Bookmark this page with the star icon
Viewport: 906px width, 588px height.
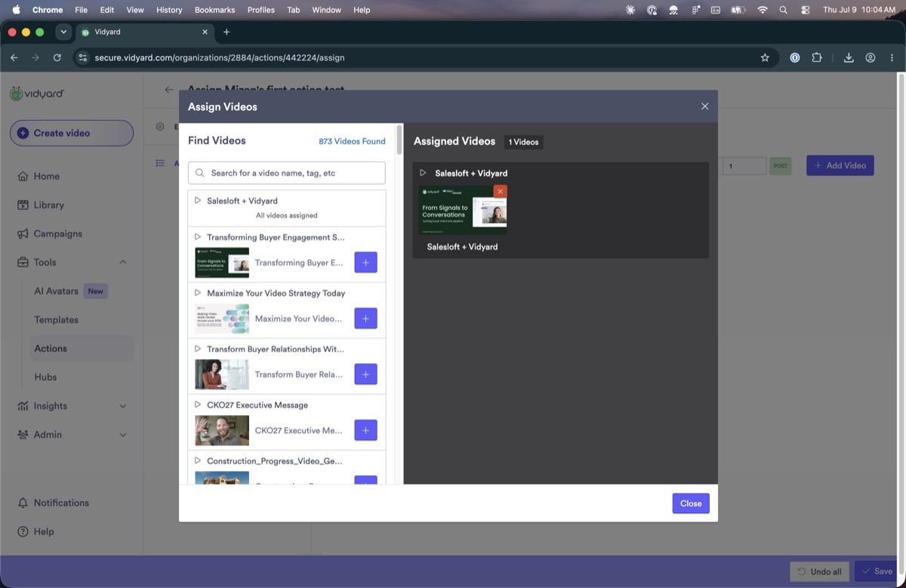(765, 57)
